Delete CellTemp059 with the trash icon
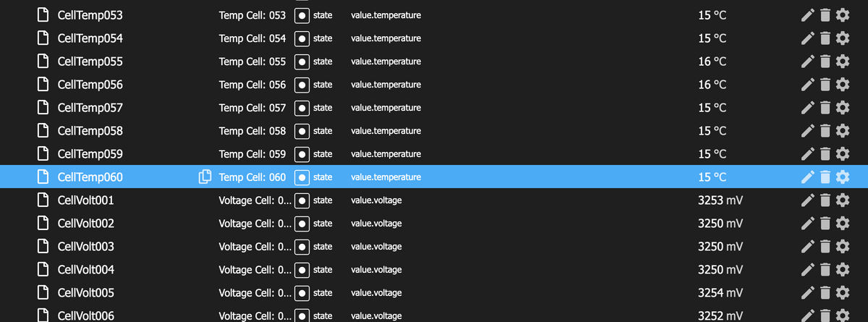This screenshot has height=322, width=868. (x=825, y=154)
